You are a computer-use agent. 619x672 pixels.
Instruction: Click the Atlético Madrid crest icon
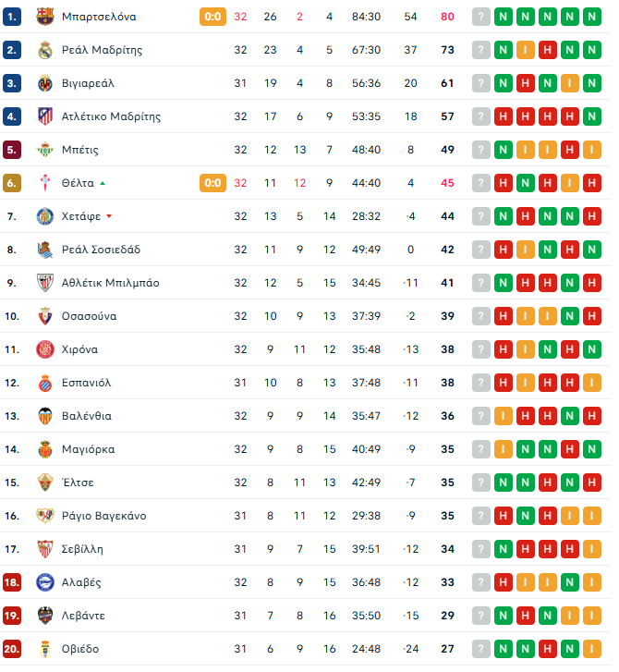point(44,116)
